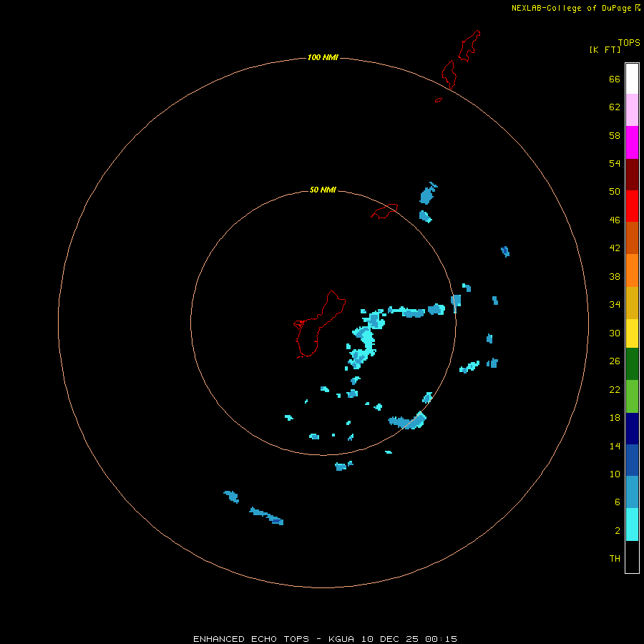Click the echo band crossing southeast 50 NMI ring
Image resolution: width=644 pixels, height=644 pixels.
pyautogui.click(x=407, y=421)
